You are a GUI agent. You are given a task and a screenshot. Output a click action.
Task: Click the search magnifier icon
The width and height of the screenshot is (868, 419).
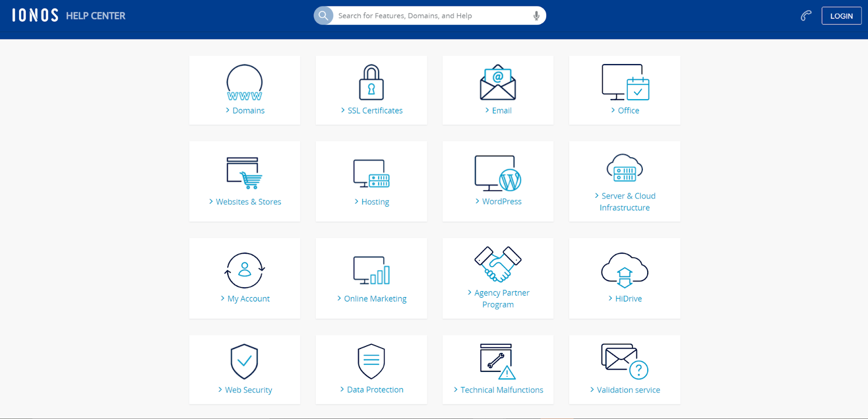[323, 16]
